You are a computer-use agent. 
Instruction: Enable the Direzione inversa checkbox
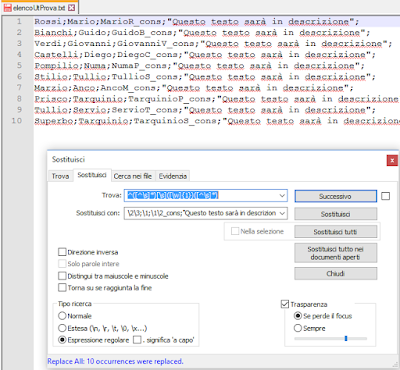coord(62,252)
